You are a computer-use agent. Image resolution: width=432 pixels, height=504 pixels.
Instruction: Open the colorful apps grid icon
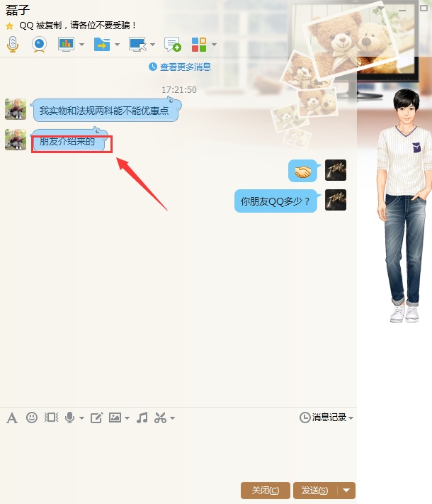199,45
